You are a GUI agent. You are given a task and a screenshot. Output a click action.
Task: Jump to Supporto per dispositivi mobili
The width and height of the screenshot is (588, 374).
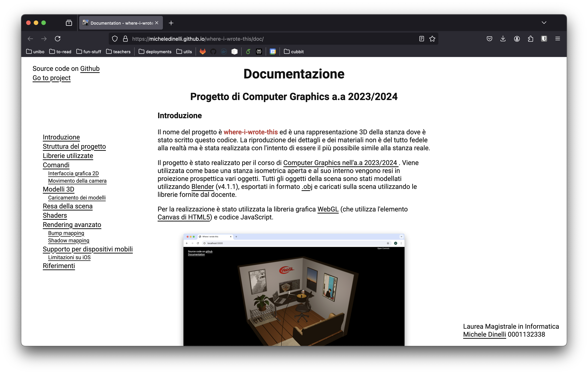pyautogui.click(x=88, y=249)
